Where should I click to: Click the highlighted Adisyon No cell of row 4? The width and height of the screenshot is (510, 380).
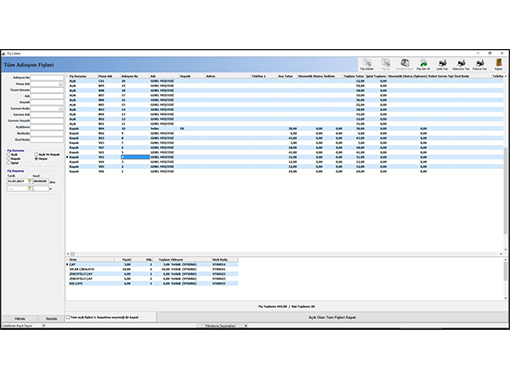[x=135, y=157]
